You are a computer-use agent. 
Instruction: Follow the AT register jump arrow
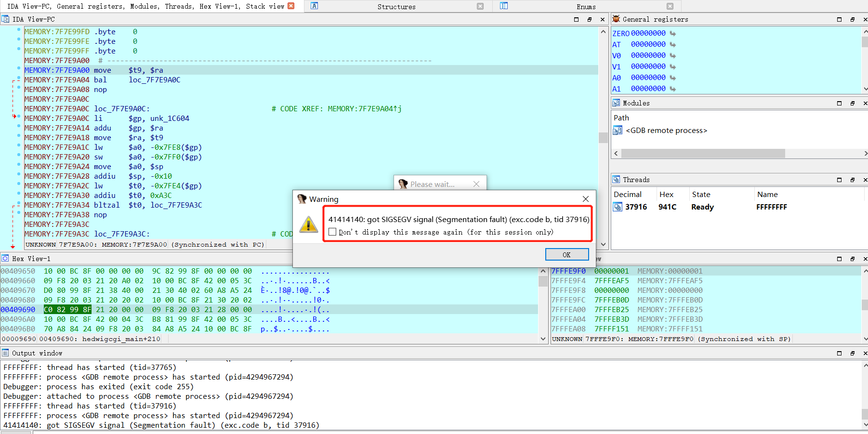673,45
